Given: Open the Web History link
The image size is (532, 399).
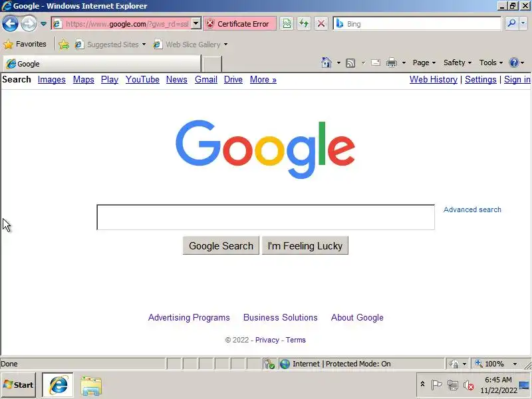Looking at the screenshot, I should click(434, 79).
